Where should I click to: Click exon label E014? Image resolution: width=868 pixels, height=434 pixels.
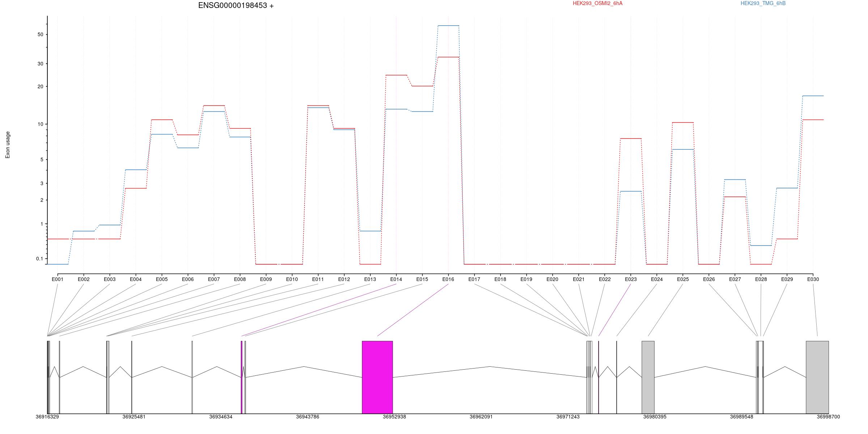396,279
